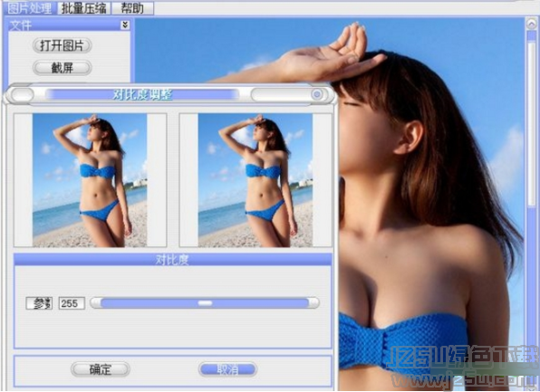
Task: Click the 文件 panel header label
Action: pyautogui.click(x=21, y=25)
